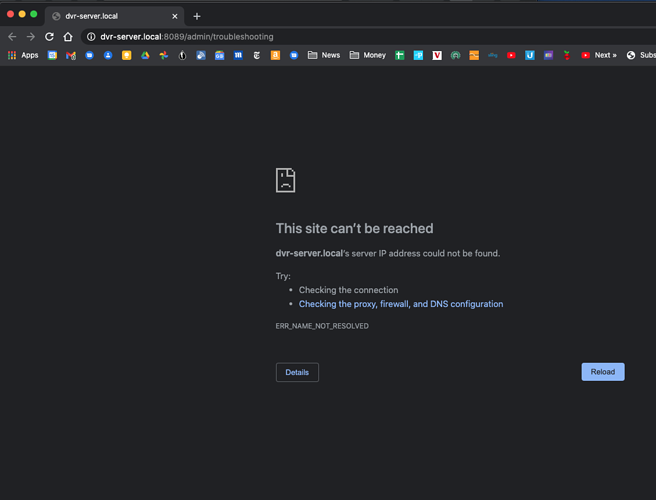
Task: Click the site information icon in address bar
Action: click(x=90, y=37)
